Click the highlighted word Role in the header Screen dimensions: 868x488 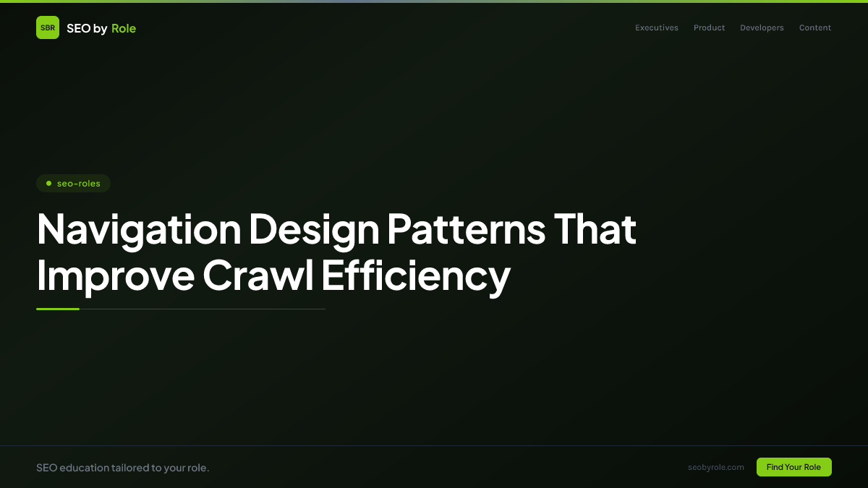123,27
